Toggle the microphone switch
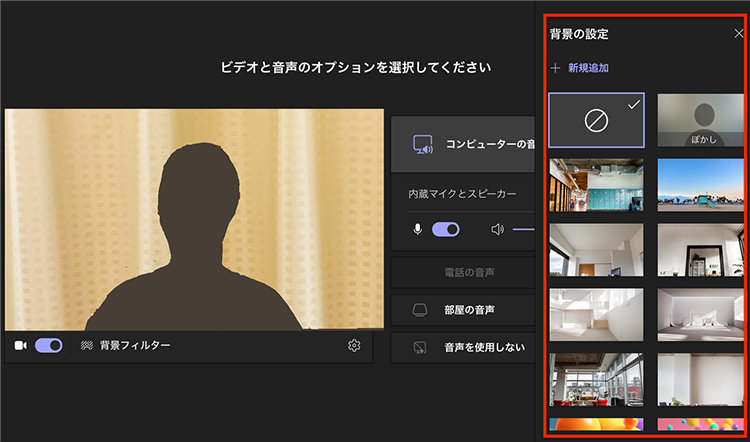The height and width of the screenshot is (442, 750). point(445,230)
